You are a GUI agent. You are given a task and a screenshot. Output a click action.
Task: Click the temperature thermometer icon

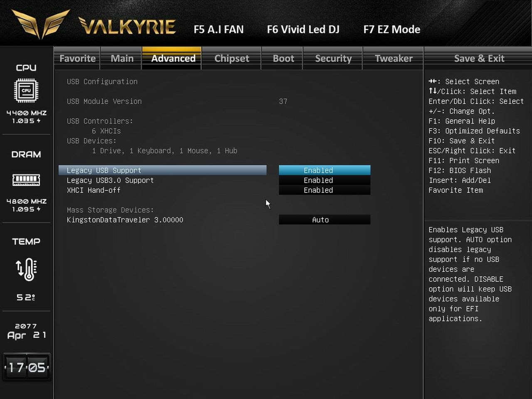pos(26,269)
